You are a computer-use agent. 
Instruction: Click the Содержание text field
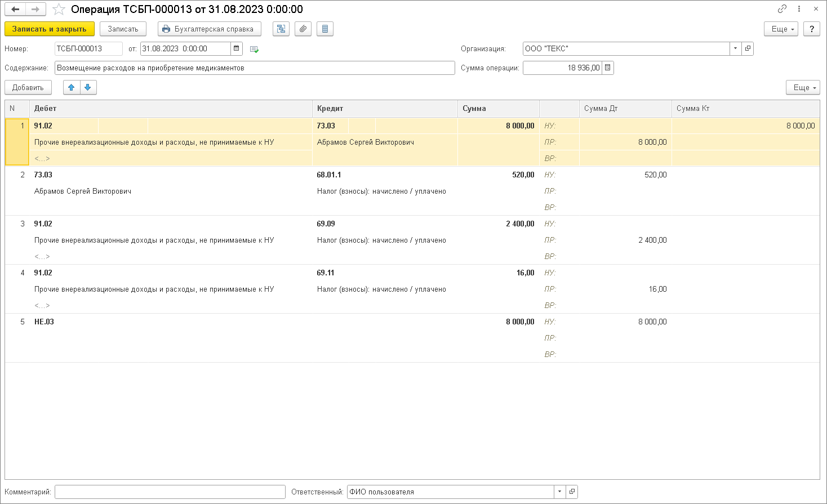(255, 68)
